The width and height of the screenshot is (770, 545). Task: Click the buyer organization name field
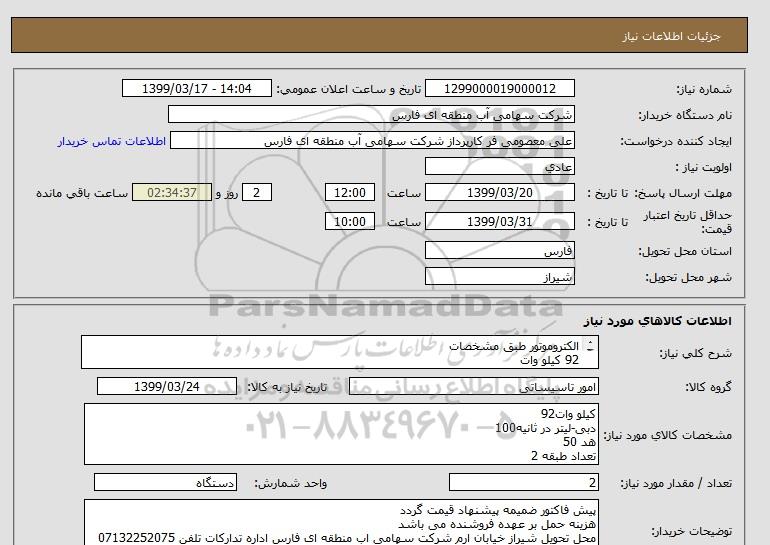tap(371, 114)
